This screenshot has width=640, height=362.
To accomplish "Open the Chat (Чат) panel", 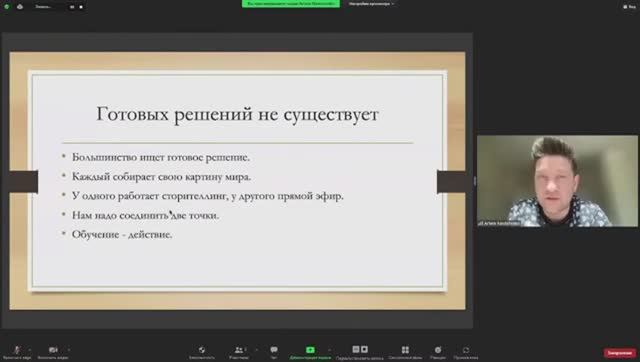I will 274,352.
